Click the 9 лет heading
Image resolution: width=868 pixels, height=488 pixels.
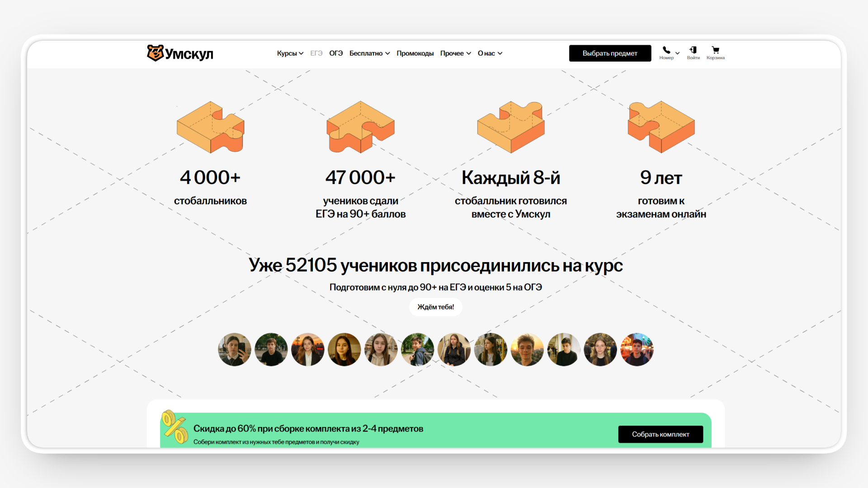661,178
